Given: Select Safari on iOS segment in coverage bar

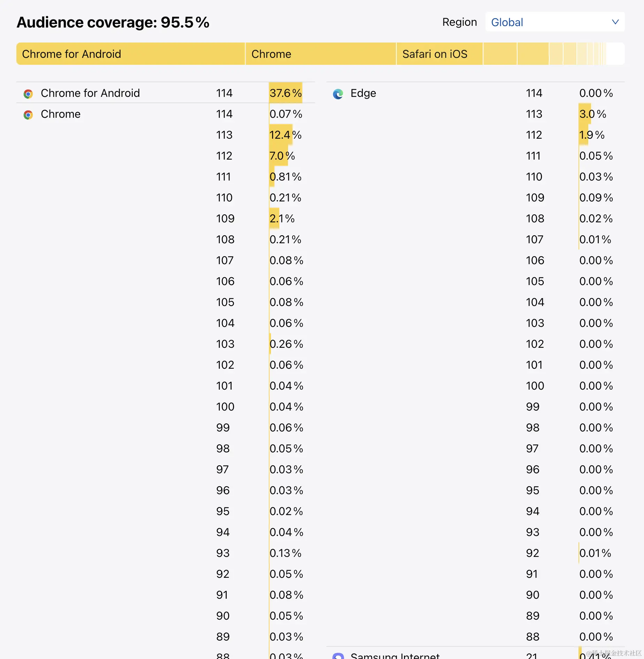Looking at the screenshot, I should pos(439,54).
